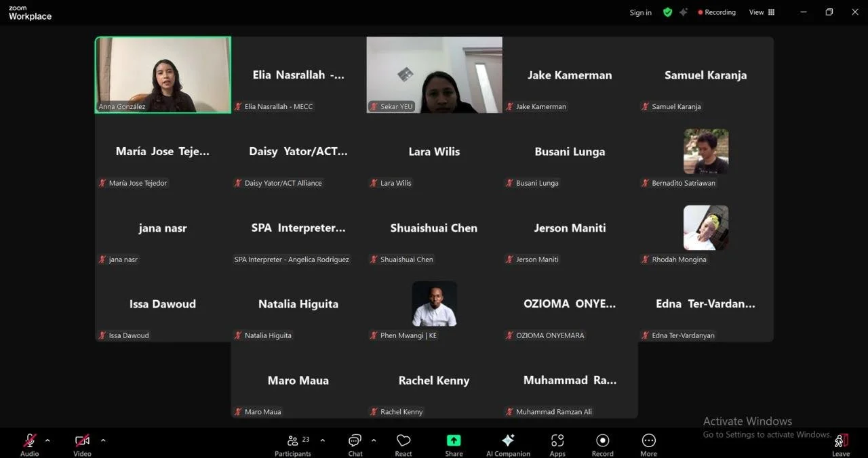Select the Maro Maua large name
The image size is (868, 458).
298,381
